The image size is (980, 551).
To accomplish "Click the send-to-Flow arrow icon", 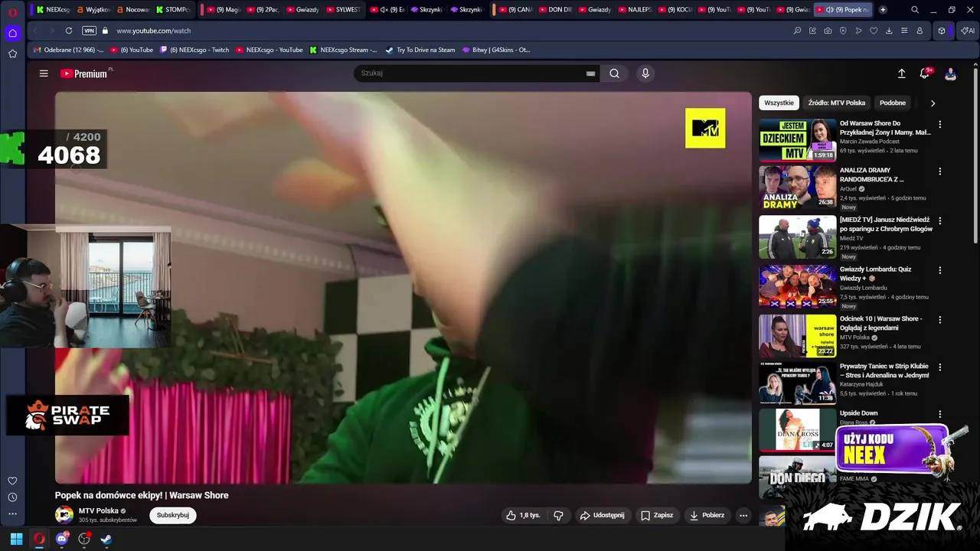I will point(858,31).
